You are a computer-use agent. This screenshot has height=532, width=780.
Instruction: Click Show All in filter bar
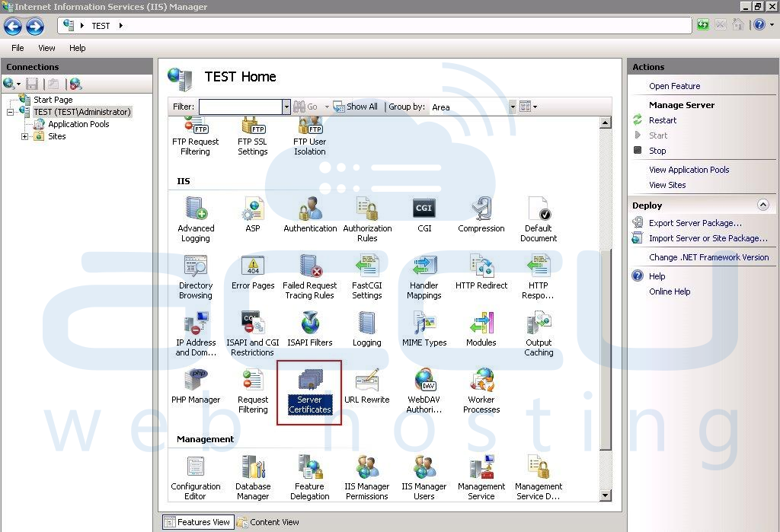[355, 107]
